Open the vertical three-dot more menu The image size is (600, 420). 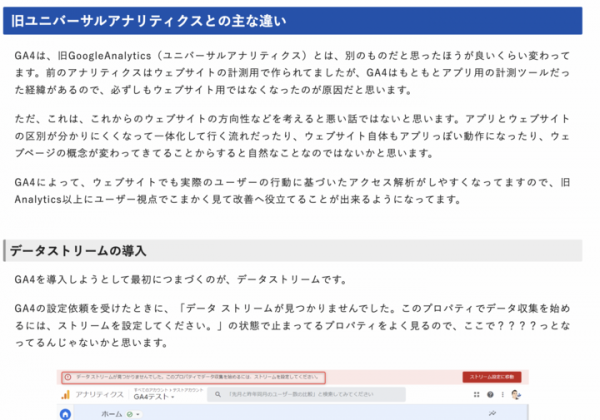coord(502,394)
